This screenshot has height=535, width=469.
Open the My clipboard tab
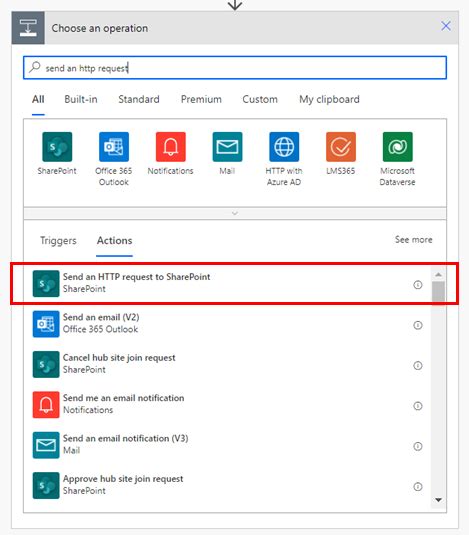[x=329, y=99]
